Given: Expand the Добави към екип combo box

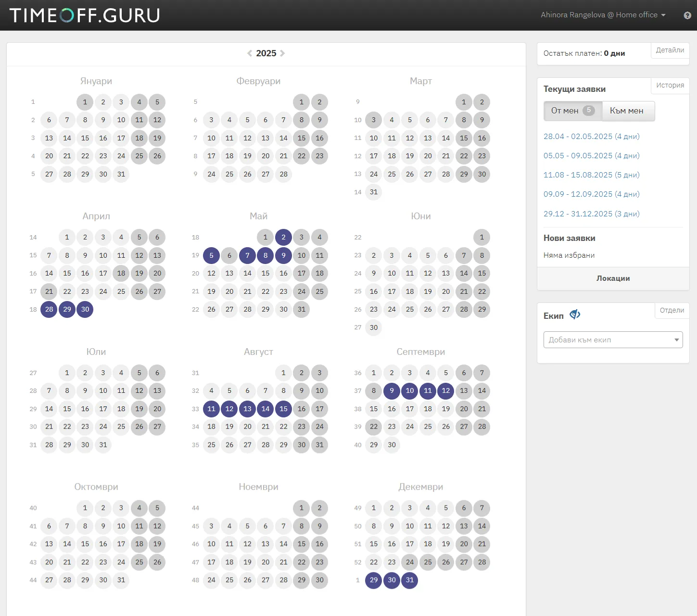Looking at the screenshot, I should [613, 340].
